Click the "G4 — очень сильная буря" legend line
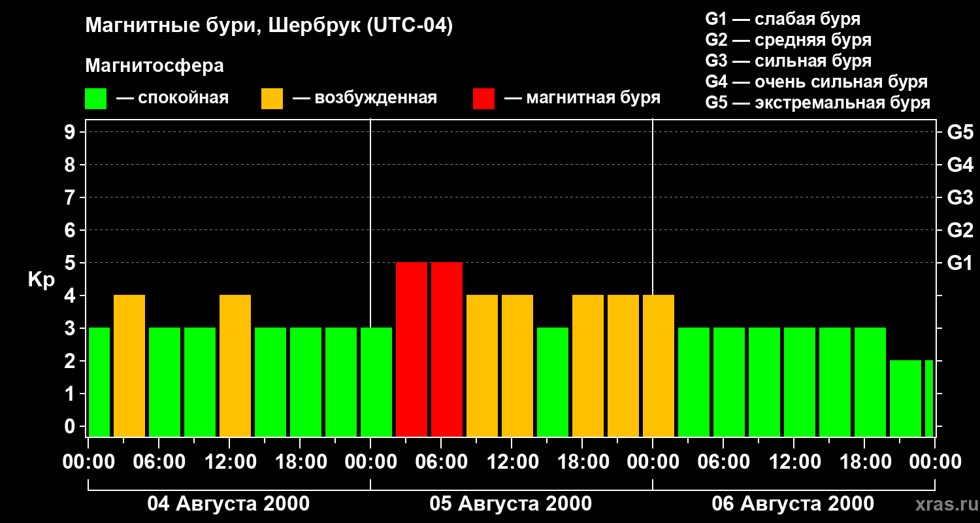 pyautogui.click(x=816, y=82)
